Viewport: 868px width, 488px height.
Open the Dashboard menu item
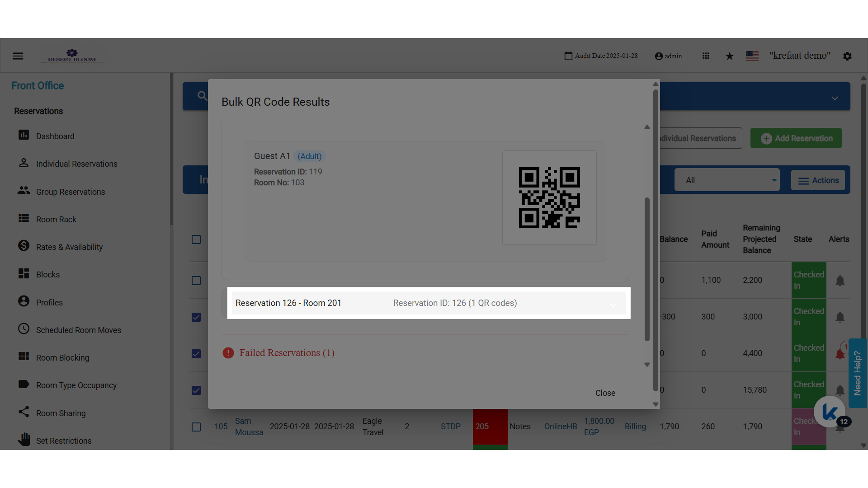click(x=55, y=136)
